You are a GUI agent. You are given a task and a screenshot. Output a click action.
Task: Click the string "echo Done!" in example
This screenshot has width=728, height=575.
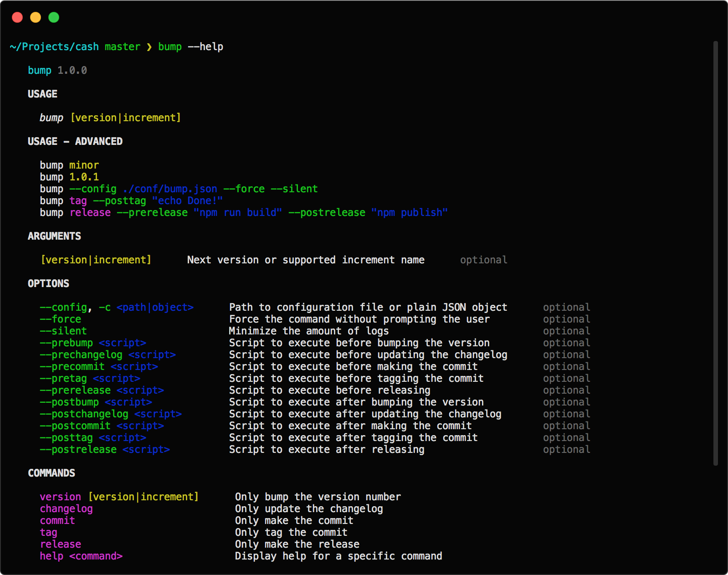(x=187, y=200)
